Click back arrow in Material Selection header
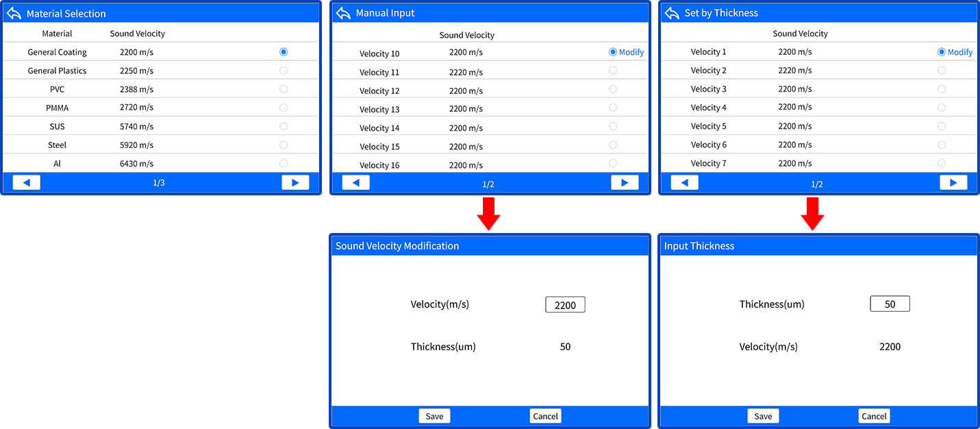The image size is (980, 429). coord(14,14)
